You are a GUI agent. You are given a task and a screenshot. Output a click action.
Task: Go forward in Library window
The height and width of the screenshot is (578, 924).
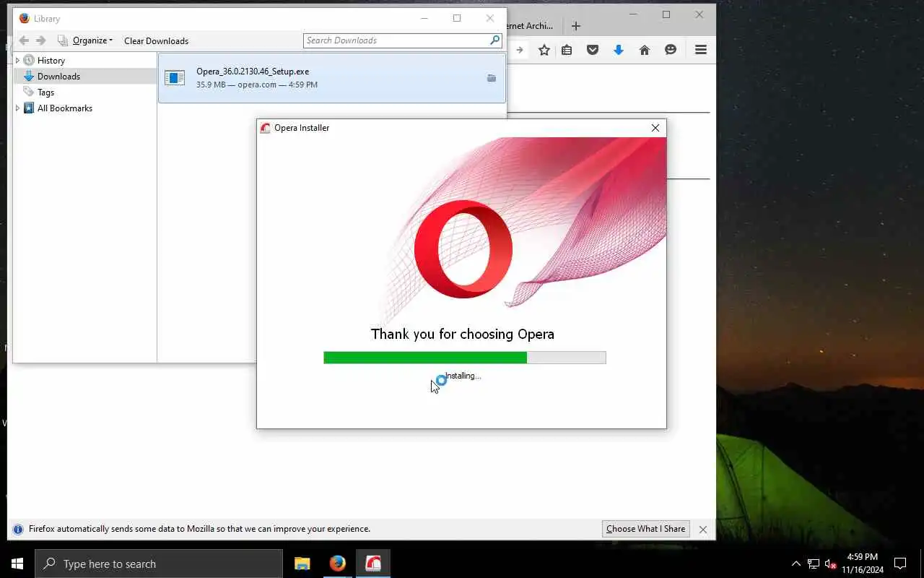pyautogui.click(x=41, y=40)
